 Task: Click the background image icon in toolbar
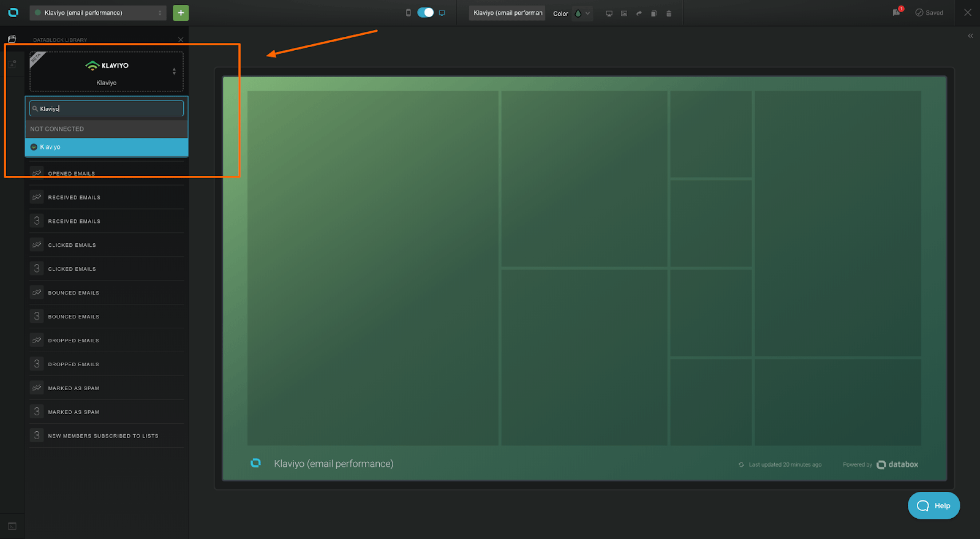click(624, 13)
